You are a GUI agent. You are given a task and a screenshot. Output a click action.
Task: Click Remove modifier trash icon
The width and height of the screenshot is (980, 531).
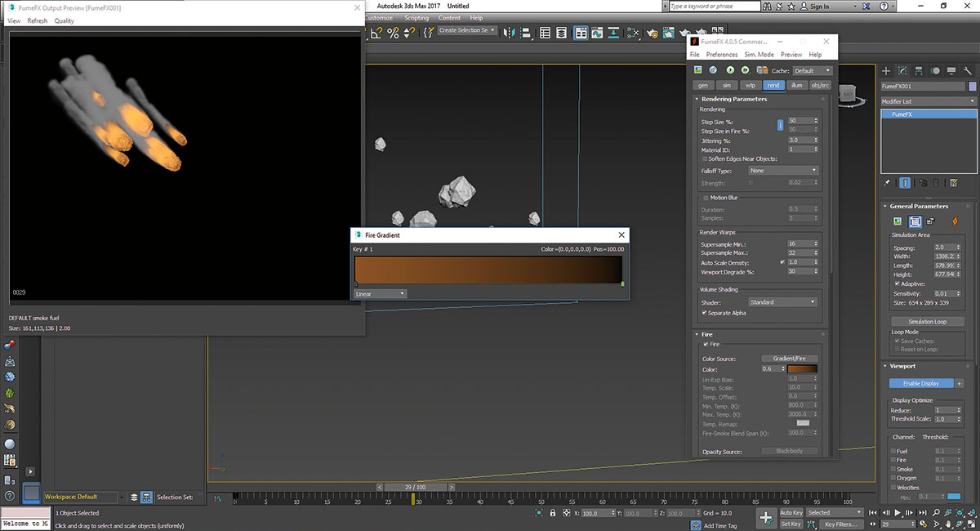click(936, 183)
